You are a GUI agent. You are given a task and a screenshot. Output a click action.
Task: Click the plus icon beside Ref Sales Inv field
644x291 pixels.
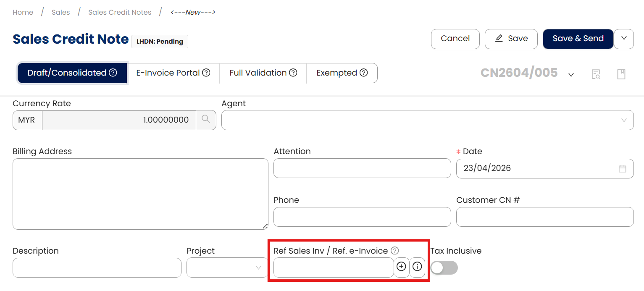[x=402, y=267]
